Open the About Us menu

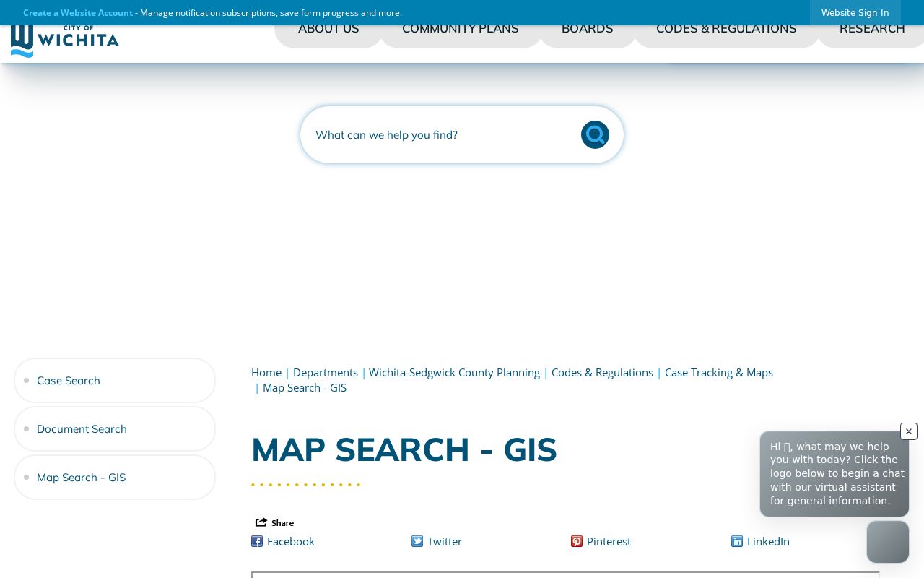point(328,29)
